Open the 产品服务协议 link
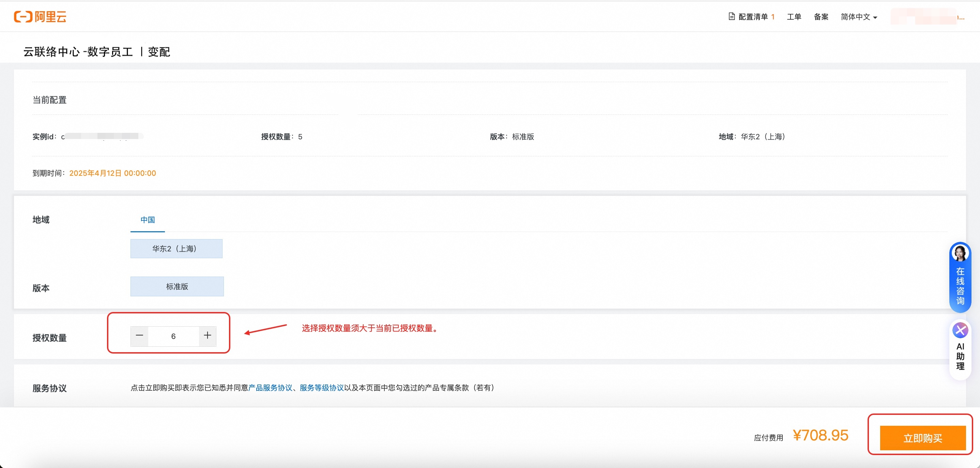 pos(270,387)
